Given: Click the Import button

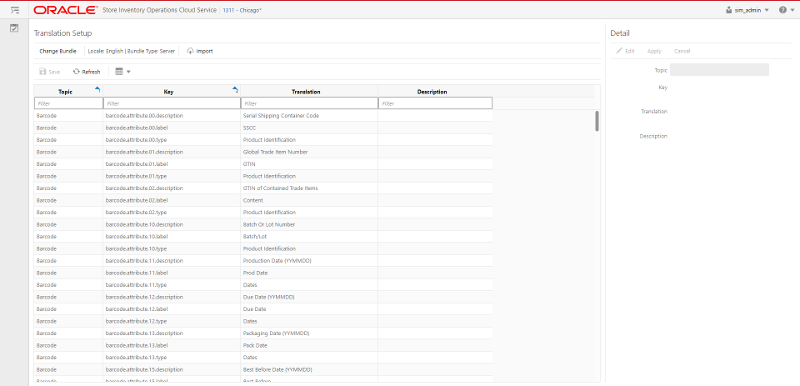Looking at the screenshot, I should pyautogui.click(x=200, y=51).
